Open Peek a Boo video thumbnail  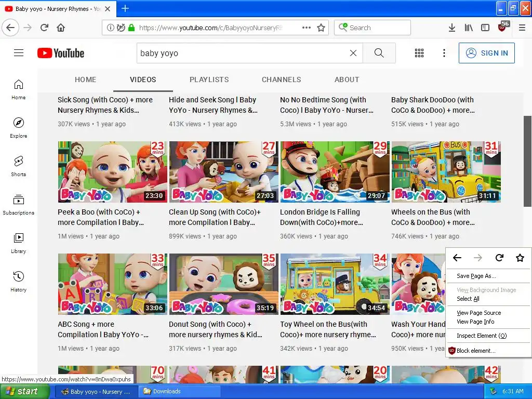click(113, 171)
